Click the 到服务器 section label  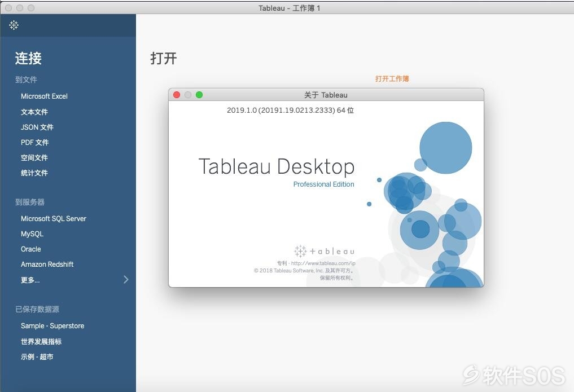(x=30, y=202)
